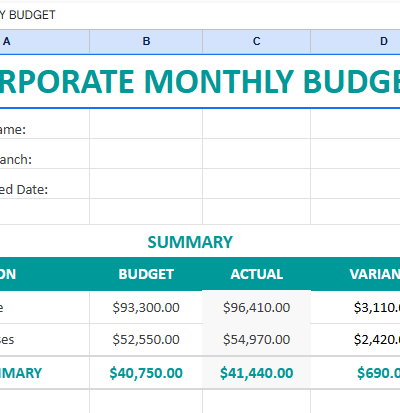Select the $3,110 variance cell

point(355,307)
